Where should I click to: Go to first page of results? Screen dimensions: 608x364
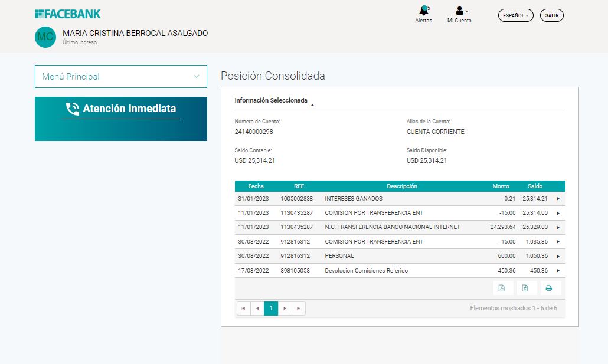[x=243, y=309]
